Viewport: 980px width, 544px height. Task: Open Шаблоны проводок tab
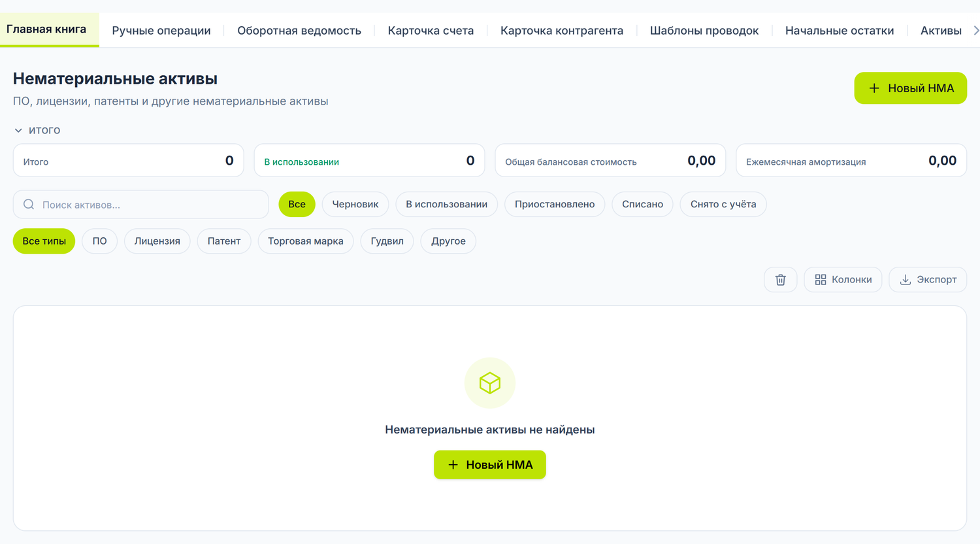pos(704,30)
